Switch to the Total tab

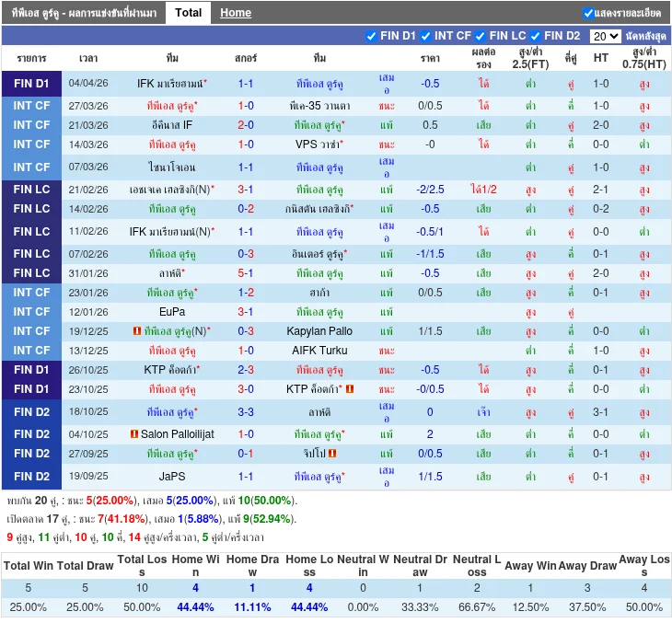tap(189, 13)
